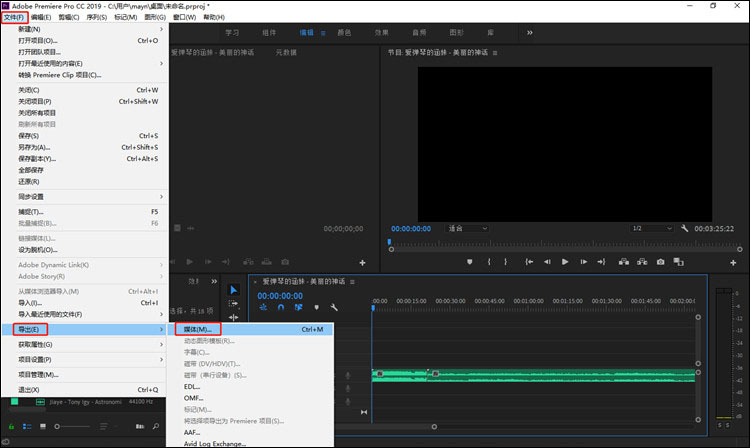Screen dimensions: 750x448
Task: Open Program monitor panel menu
Action: pos(495,53)
